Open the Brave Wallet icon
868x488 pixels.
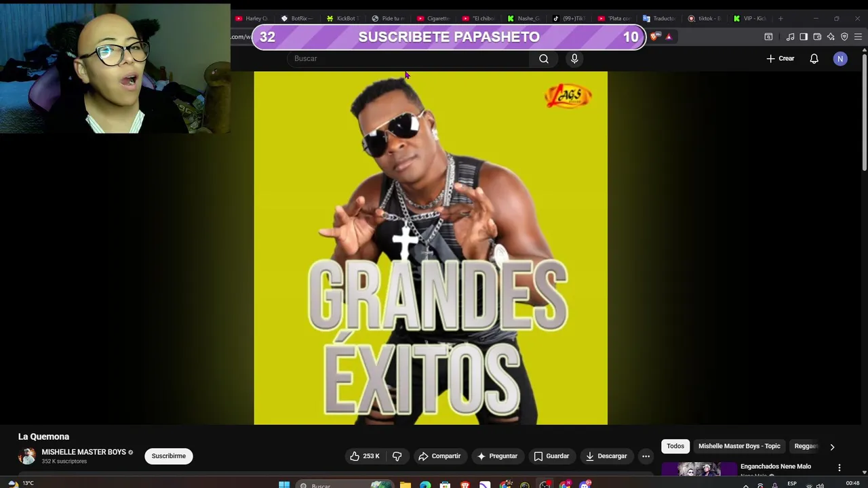(x=817, y=37)
